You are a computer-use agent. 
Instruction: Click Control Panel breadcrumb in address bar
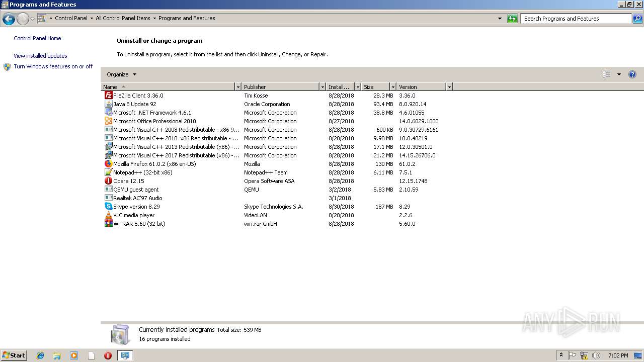tap(71, 18)
